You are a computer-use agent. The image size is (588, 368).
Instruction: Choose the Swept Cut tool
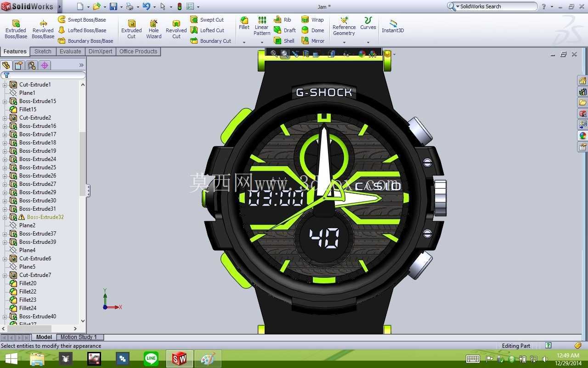[207, 20]
